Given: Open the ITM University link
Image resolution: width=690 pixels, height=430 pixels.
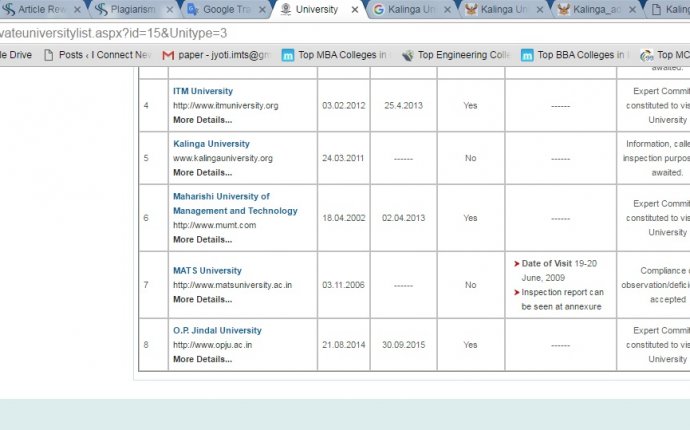Looking at the screenshot, I should [x=203, y=91].
